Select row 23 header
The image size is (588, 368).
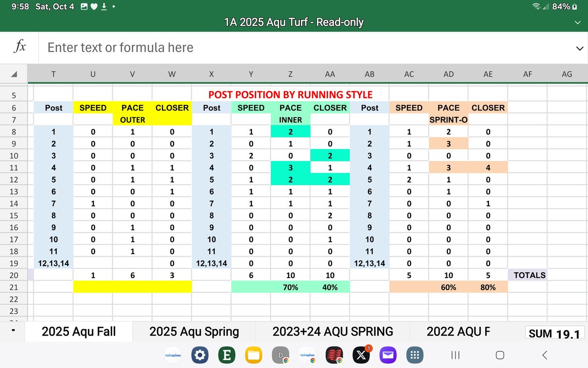[x=14, y=311]
